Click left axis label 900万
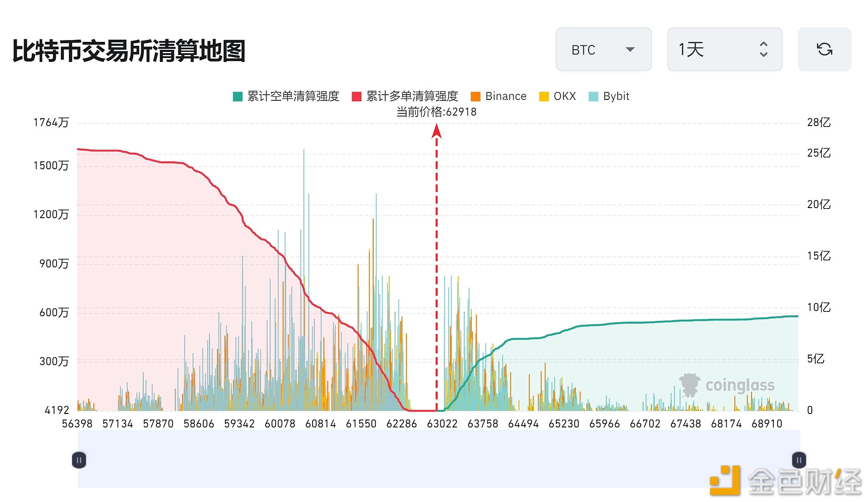 (54, 264)
